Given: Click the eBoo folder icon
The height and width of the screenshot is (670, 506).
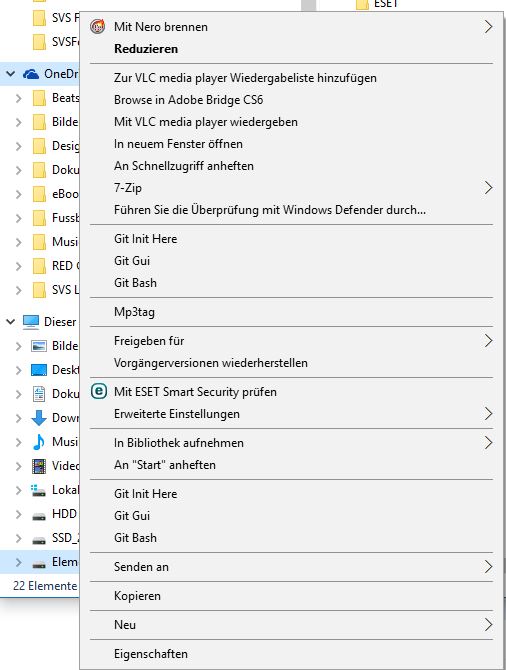Looking at the screenshot, I should pyautogui.click(x=39, y=194).
